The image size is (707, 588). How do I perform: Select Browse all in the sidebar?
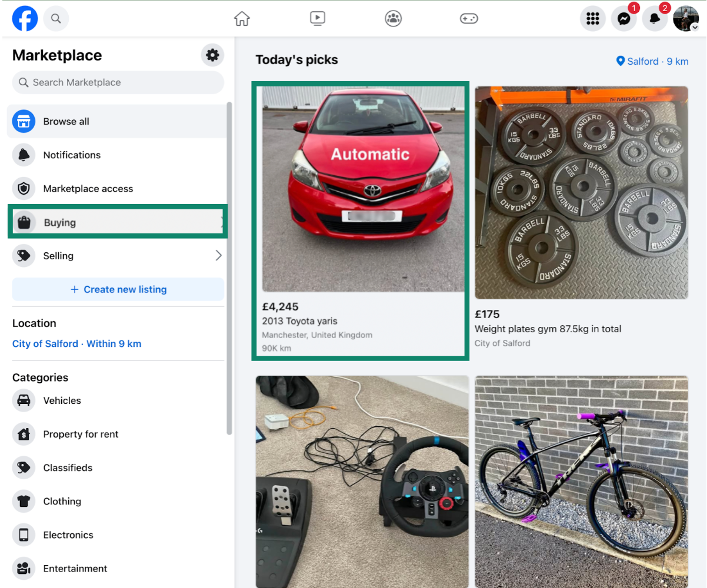pos(66,121)
